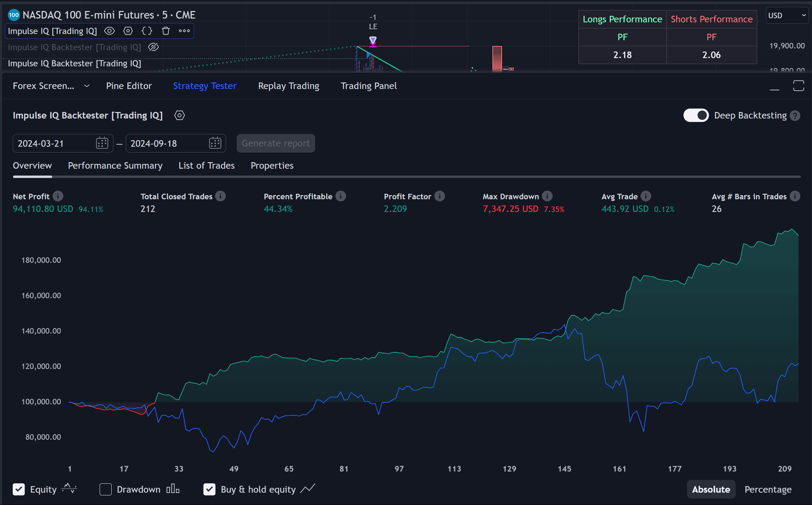Click the Longs Performance PF value 2.18

[622, 55]
